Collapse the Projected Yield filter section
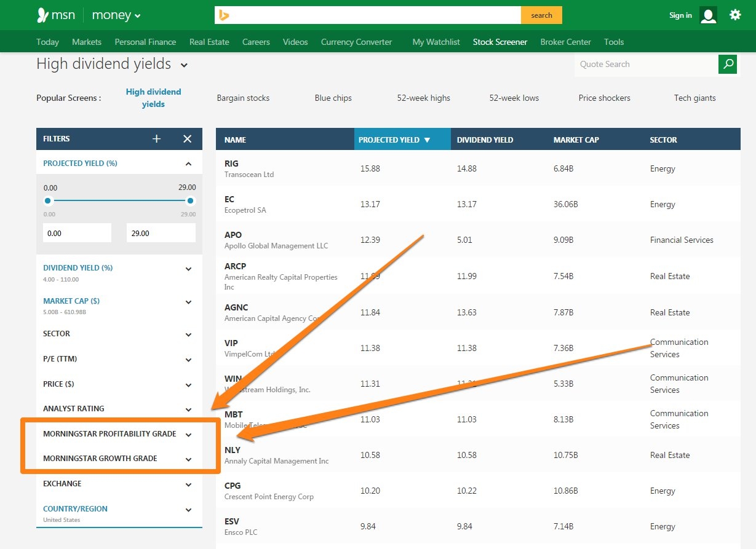The image size is (756, 549). click(x=188, y=164)
